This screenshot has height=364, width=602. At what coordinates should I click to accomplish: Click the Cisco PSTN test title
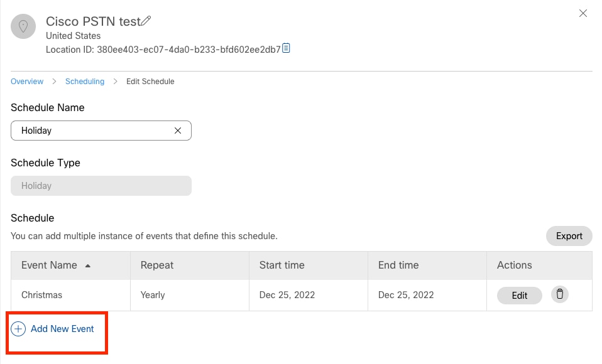point(93,21)
